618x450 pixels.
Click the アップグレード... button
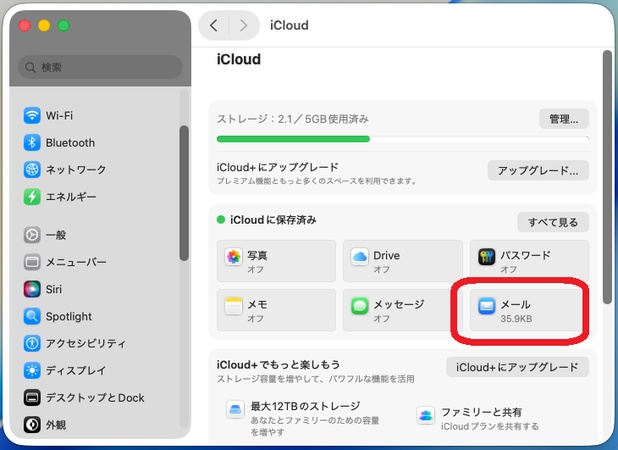pyautogui.click(x=538, y=171)
